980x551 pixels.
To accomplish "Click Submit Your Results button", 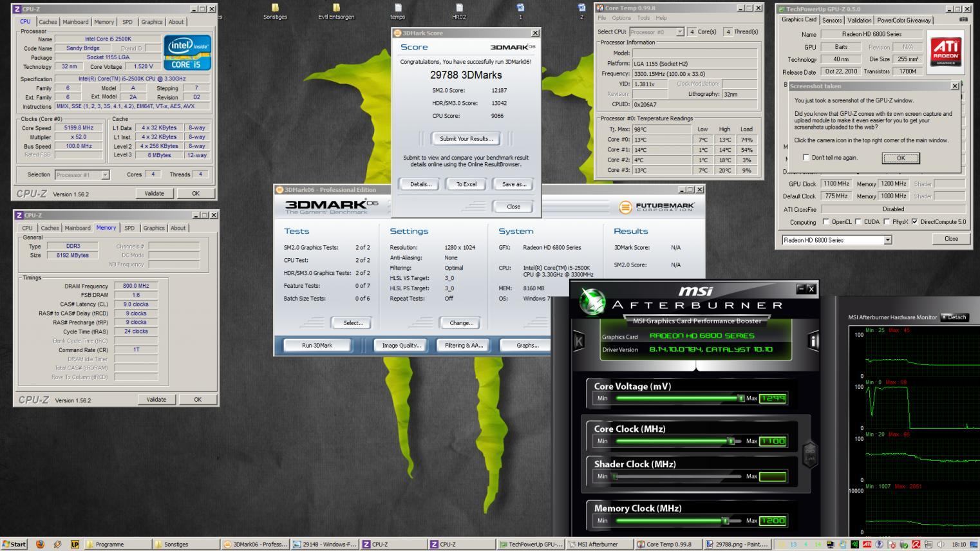I will point(466,138).
